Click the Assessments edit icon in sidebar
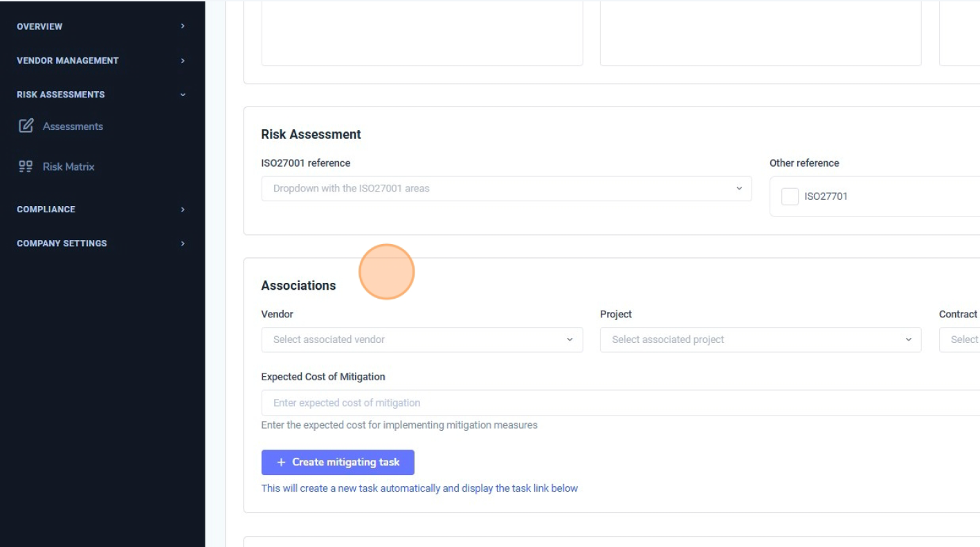This screenshot has width=980, height=547. 26,126
